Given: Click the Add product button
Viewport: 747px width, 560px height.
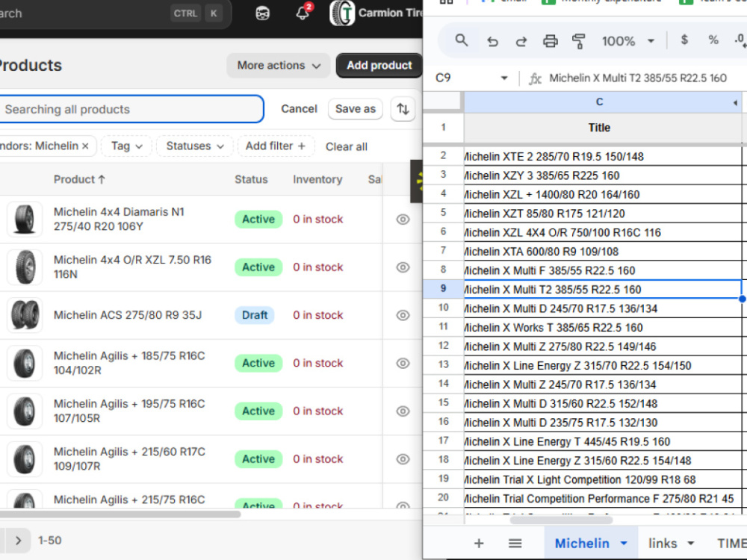Looking at the screenshot, I should [x=379, y=65].
